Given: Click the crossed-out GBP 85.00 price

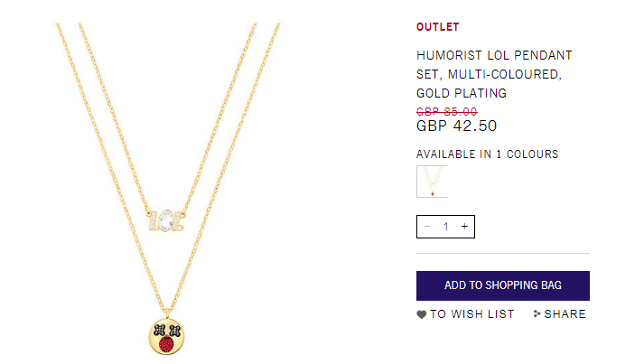Looking at the screenshot, I should pos(447,111).
